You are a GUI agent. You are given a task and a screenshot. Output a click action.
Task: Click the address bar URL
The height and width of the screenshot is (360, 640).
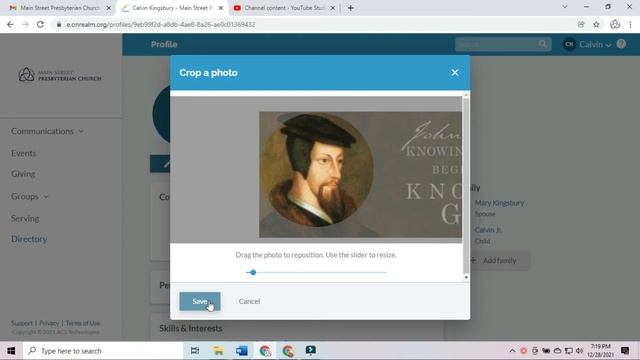[x=161, y=24]
